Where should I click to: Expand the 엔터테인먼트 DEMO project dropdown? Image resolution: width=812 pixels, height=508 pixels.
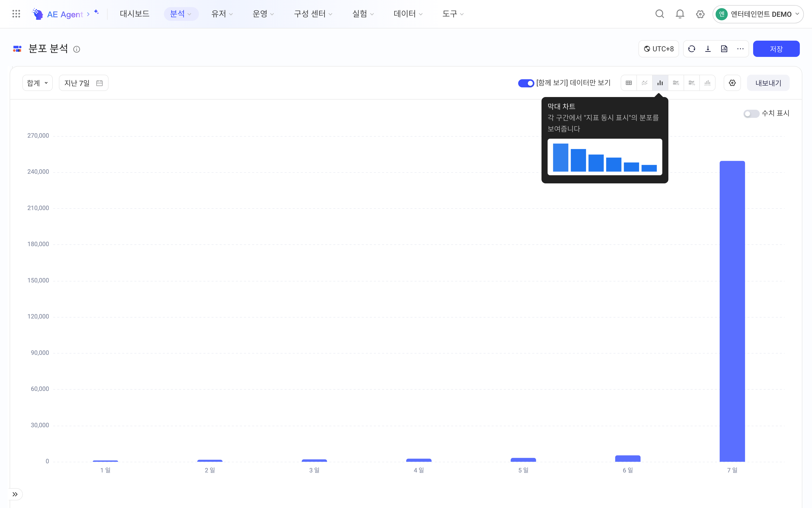click(x=758, y=14)
